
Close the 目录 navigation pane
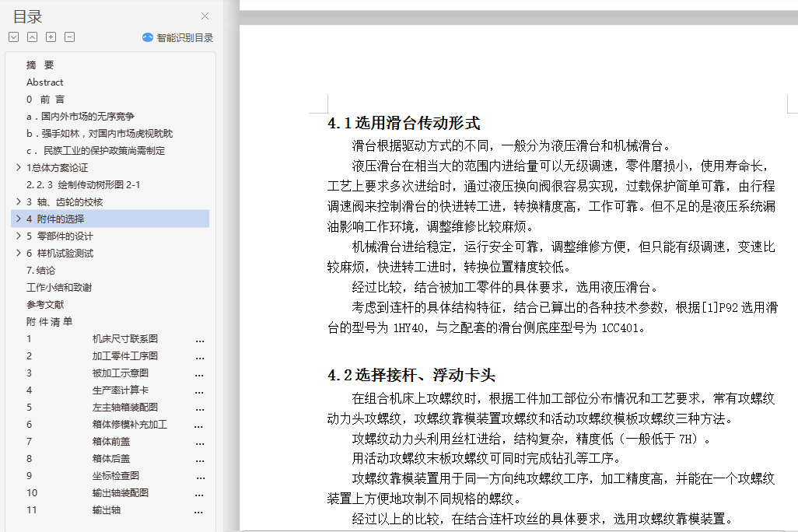[x=205, y=16]
